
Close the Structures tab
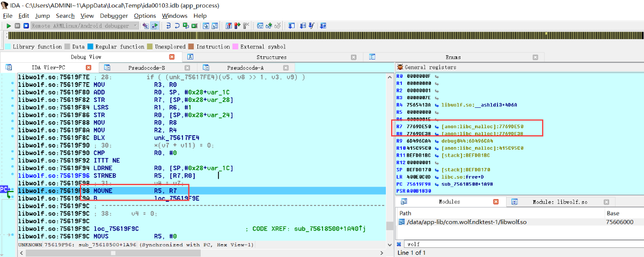coord(354,57)
